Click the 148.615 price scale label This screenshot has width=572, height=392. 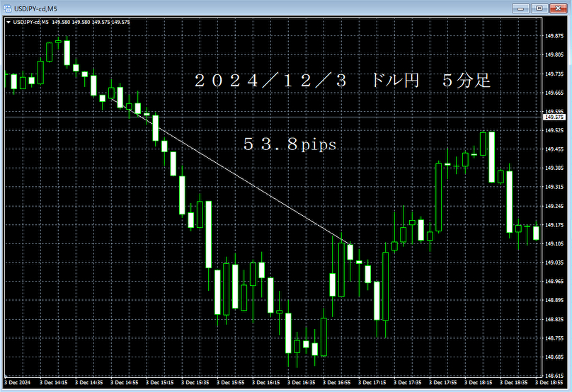coord(554,376)
